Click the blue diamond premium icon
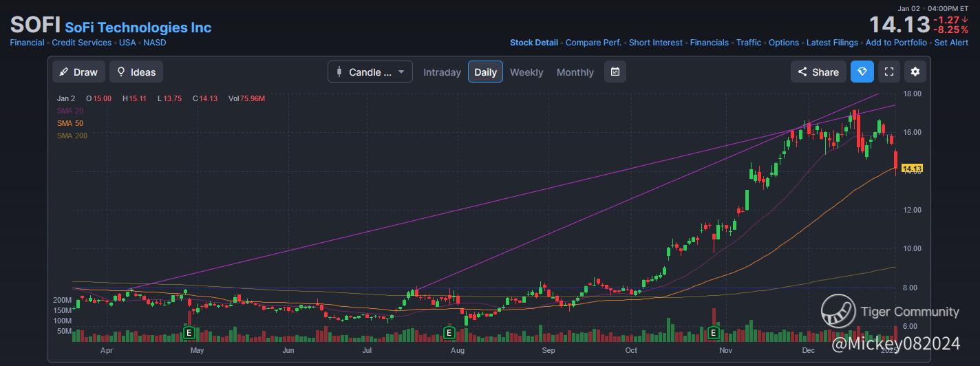Viewport: 980px width, 366px height. (862, 72)
